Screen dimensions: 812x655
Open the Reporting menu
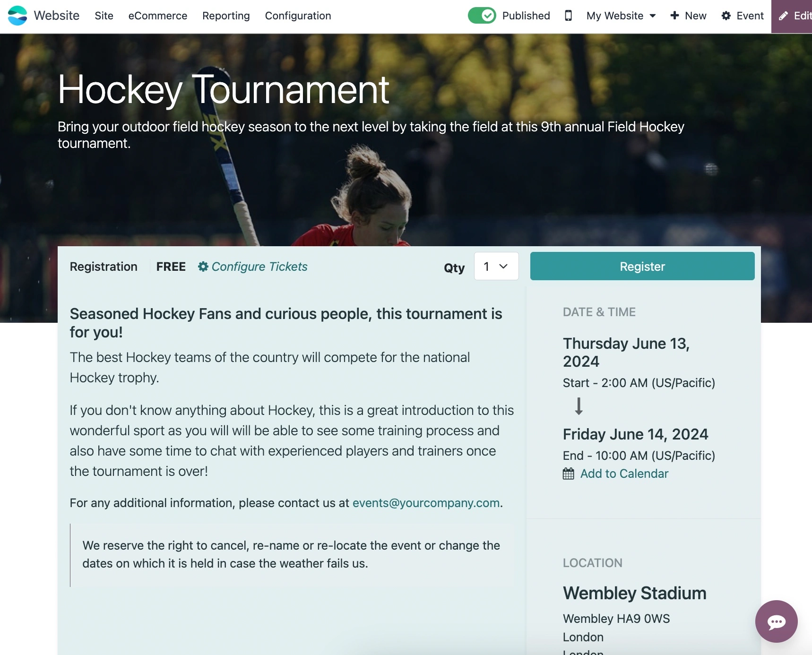click(x=226, y=16)
